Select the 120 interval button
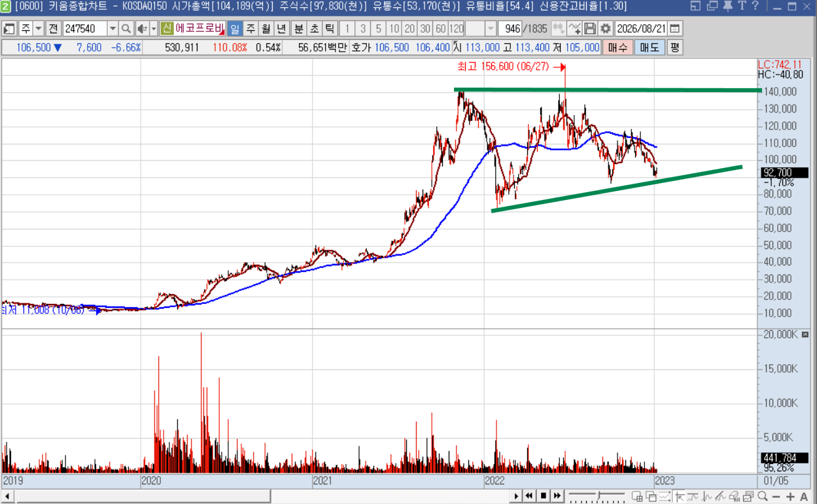 click(x=457, y=29)
